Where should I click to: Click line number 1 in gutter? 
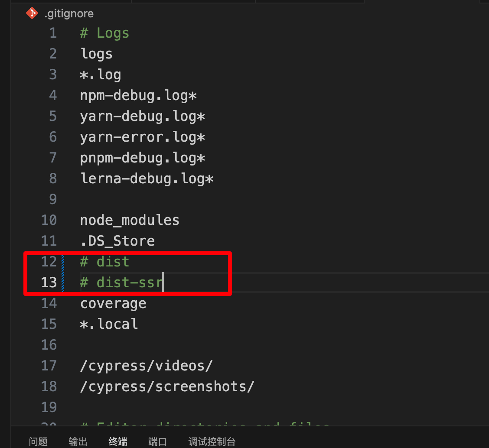pos(53,33)
